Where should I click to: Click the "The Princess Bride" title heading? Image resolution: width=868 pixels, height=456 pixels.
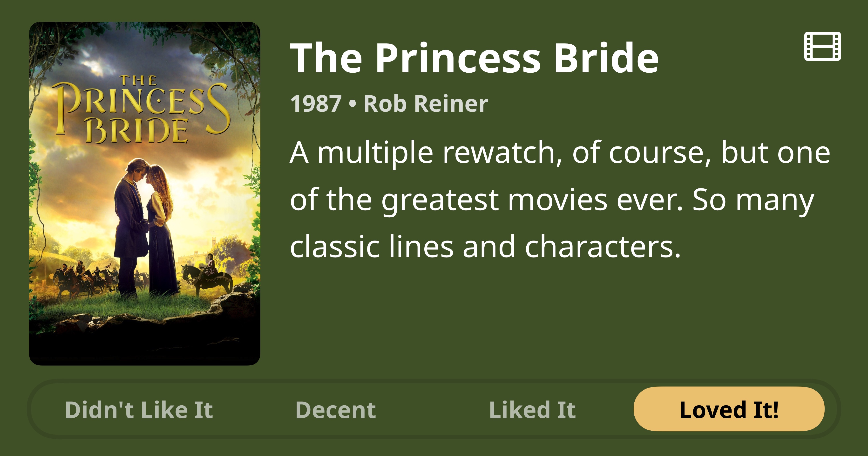[x=474, y=58]
